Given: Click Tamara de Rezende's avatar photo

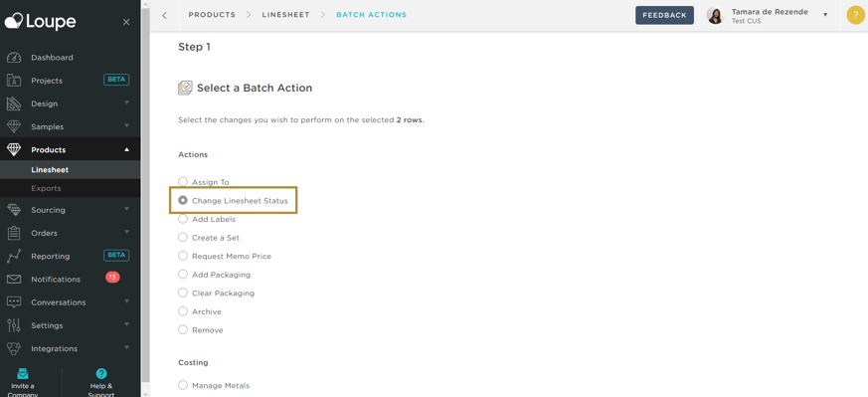Looking at the screenshot, I should pyautogui.click(x=715, y=16).
